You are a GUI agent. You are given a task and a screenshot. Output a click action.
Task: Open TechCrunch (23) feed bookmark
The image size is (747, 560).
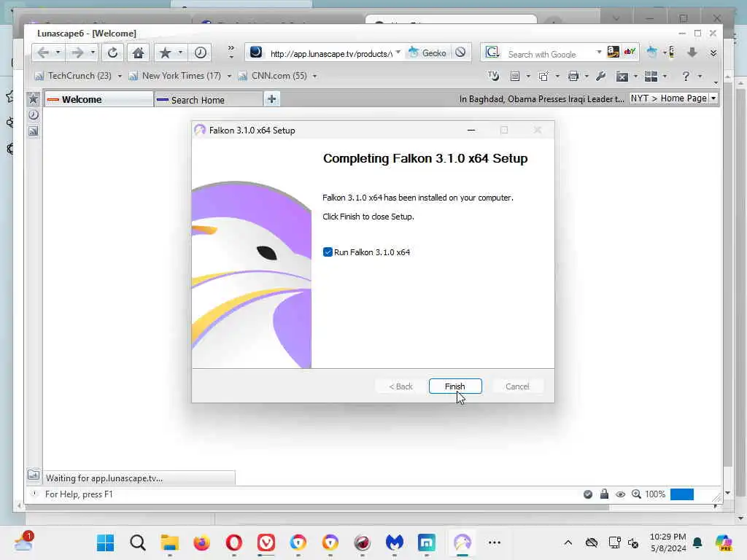[x=74, y=76]
